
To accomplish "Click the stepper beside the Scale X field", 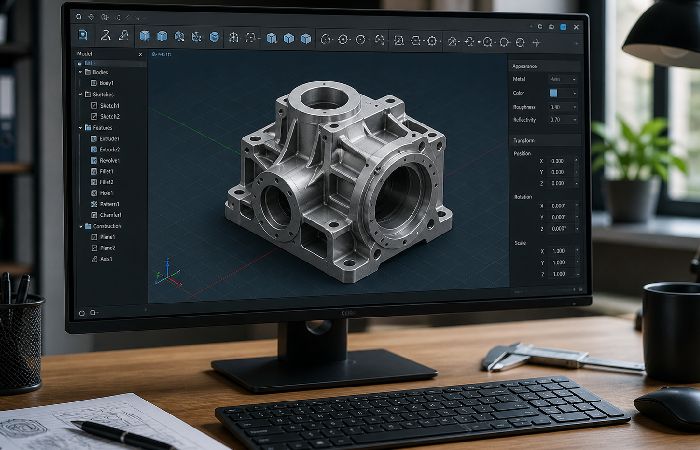I will [x=576, y=251].
